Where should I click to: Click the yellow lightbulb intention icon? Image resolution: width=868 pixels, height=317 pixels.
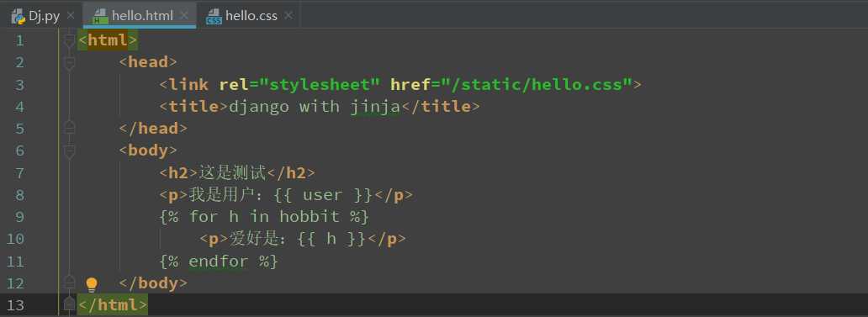pyautogui.click(x=92, y=284)
